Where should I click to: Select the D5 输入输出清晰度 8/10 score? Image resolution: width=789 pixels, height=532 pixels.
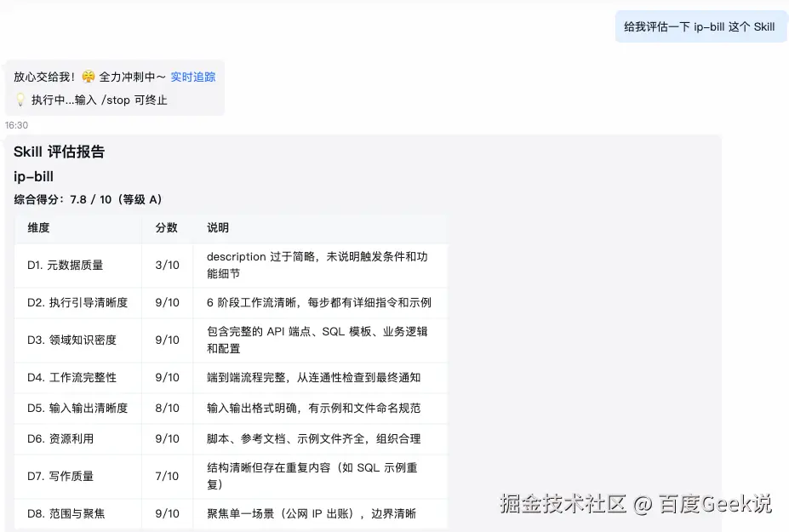(x=167, y=408)
